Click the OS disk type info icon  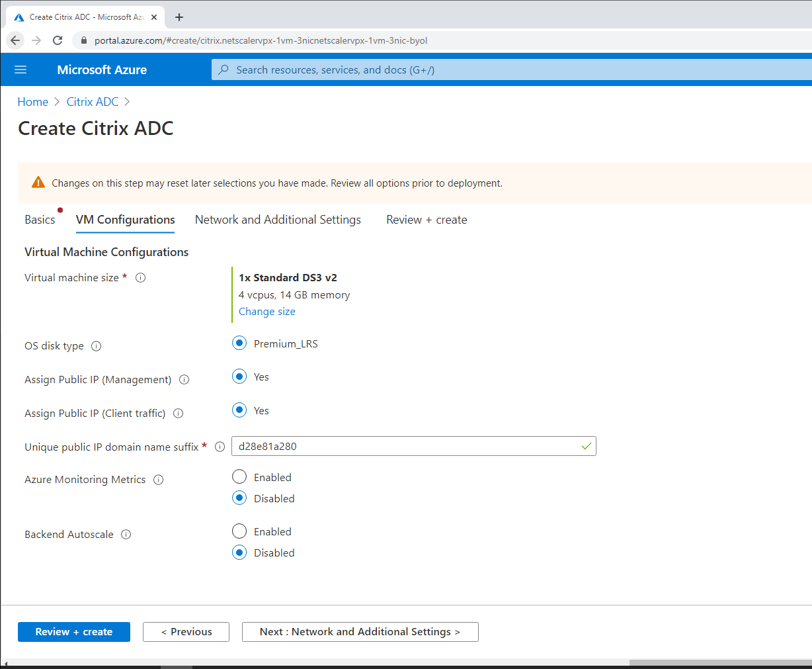point(97,345)
